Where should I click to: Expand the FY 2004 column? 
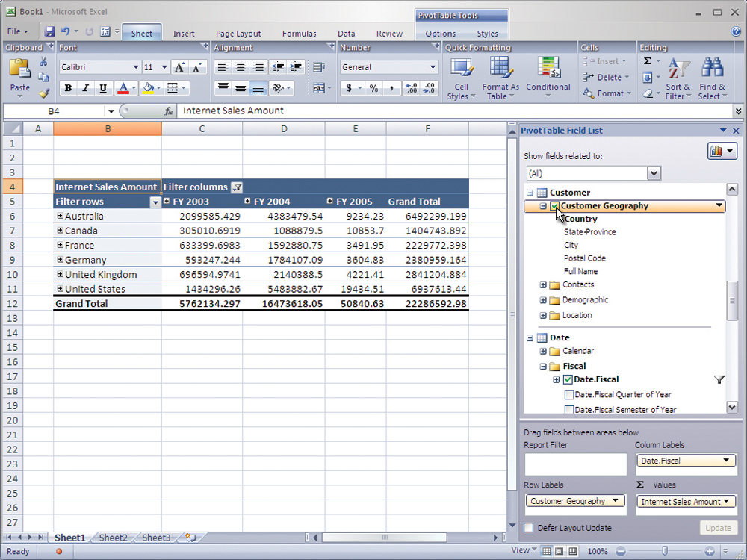click(247, 201)
